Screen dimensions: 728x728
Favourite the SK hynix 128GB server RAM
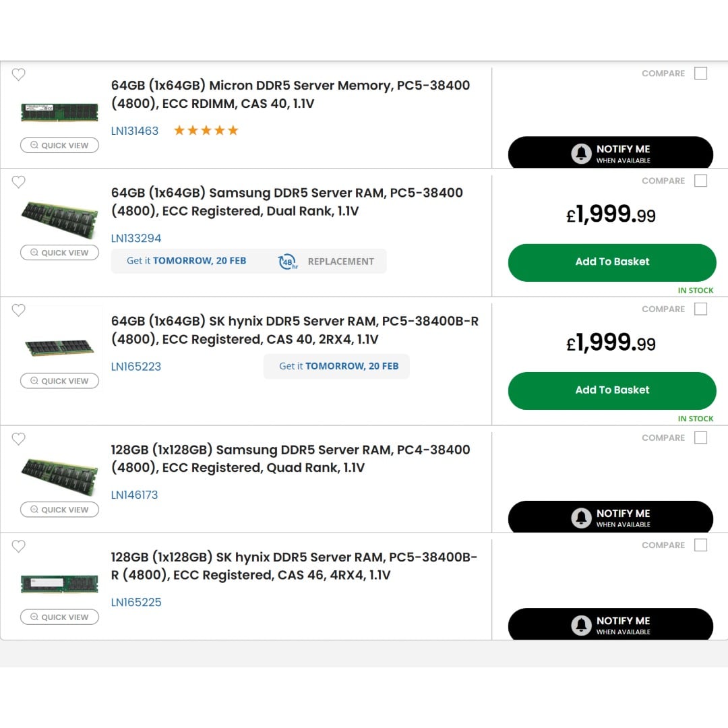18,546
